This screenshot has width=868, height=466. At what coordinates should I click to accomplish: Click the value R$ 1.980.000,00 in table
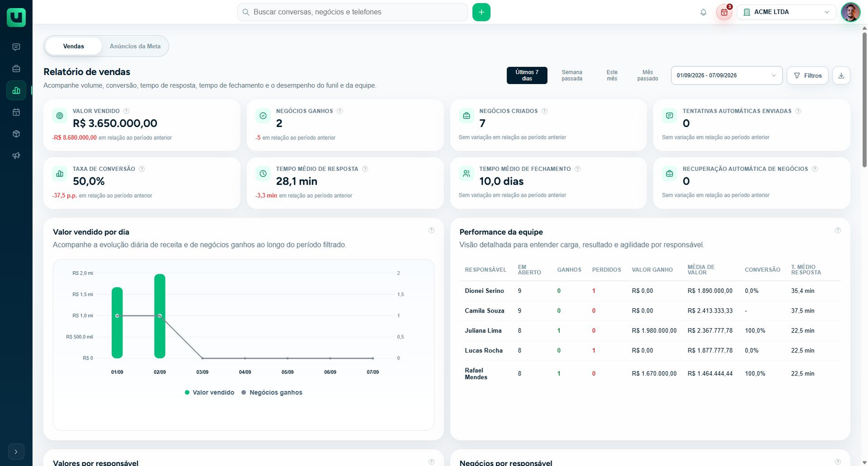654,330
